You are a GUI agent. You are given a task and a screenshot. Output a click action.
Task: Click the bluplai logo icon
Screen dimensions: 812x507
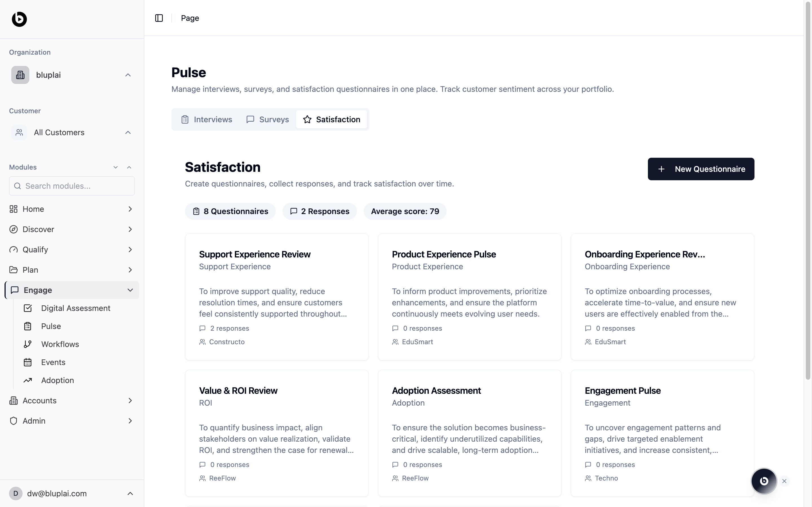click(19, 19)
